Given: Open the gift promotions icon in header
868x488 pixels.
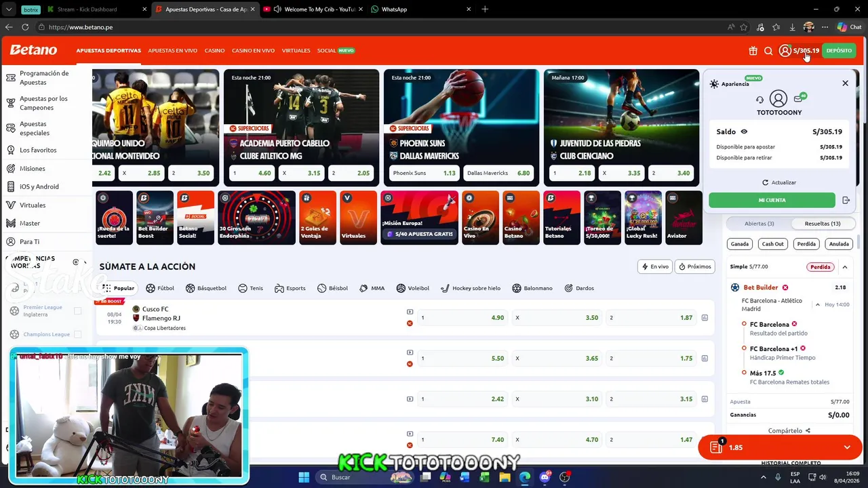Looking at the screenshot, I should coord(753,51).
